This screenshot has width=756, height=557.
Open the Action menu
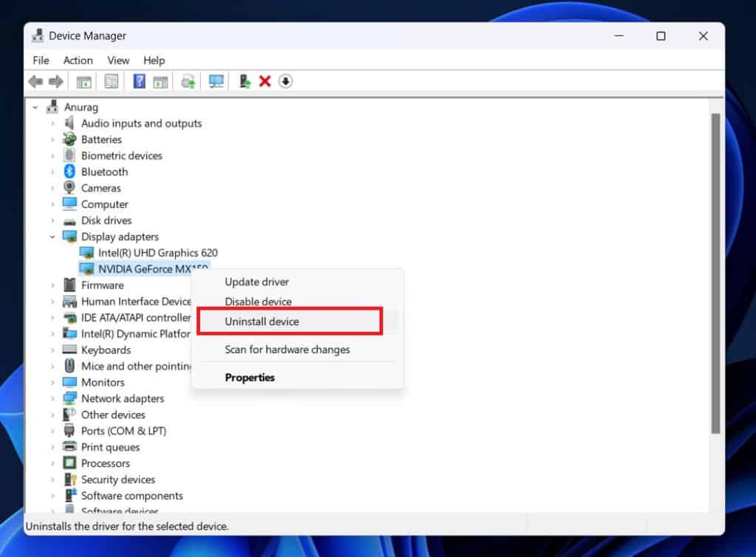point(78,60)
